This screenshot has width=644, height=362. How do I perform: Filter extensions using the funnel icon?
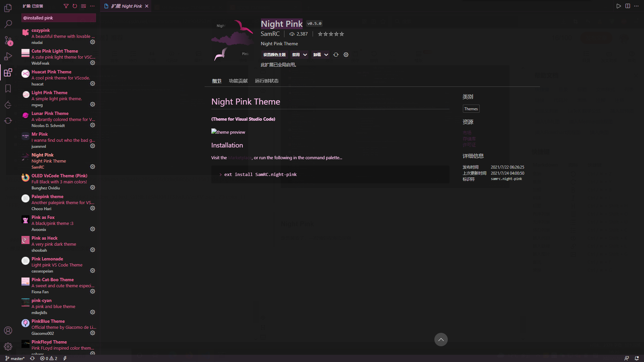(66, 6)
